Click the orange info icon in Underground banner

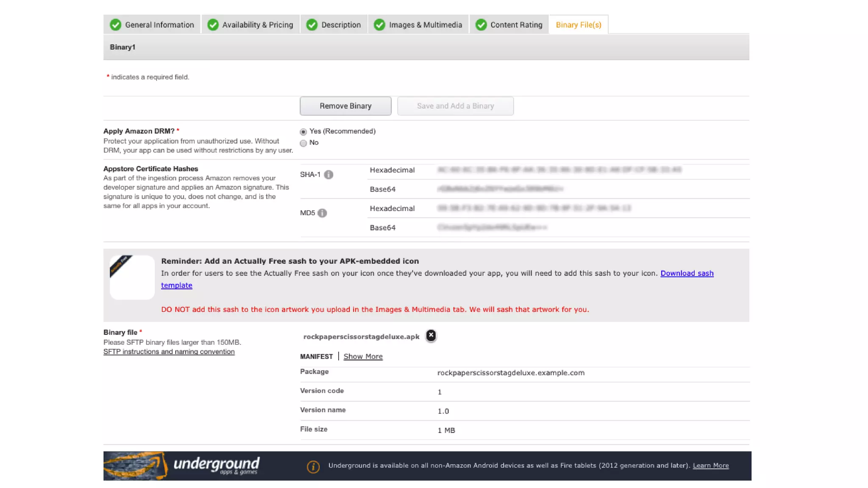pos(313,467)
